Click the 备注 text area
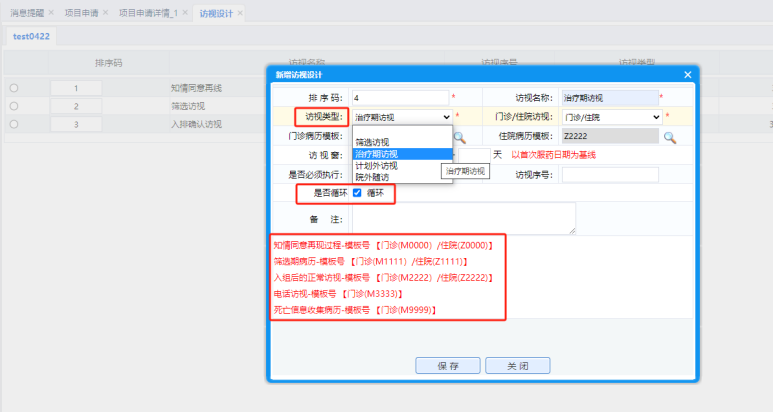Image resolution: width=773 pixels, height=413 pixels. pos(464,218)
